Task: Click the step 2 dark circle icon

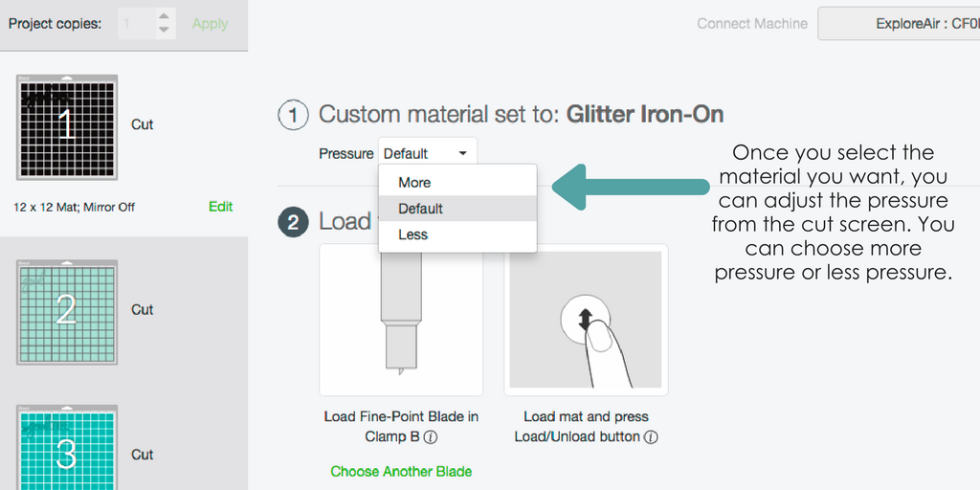Action: (x=293, y=222)
